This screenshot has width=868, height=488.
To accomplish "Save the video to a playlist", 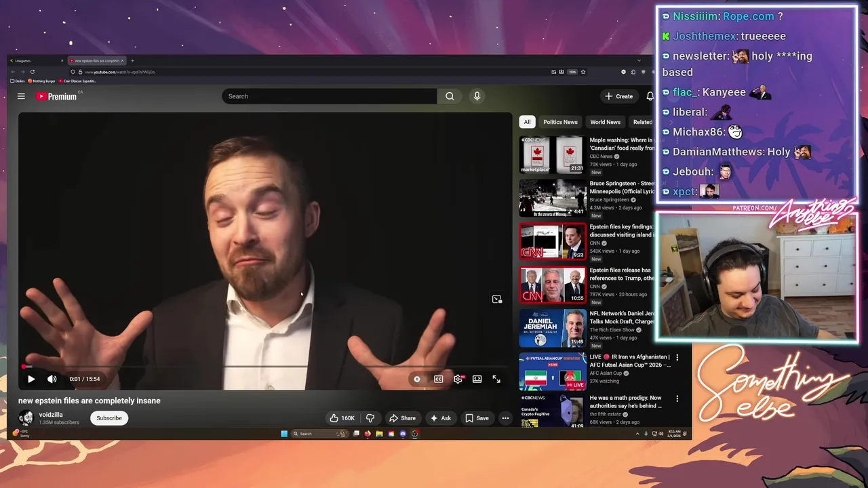I will 477,418.
